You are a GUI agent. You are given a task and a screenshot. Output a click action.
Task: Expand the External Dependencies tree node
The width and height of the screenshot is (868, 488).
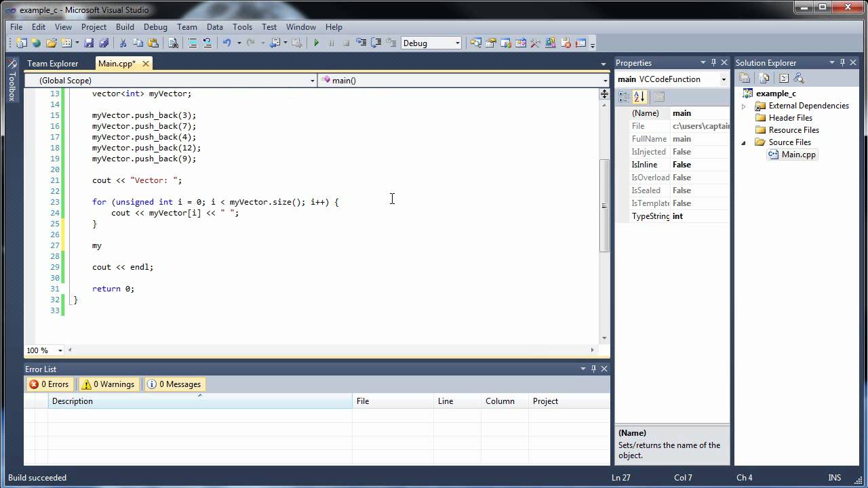[x=744, y=106]
